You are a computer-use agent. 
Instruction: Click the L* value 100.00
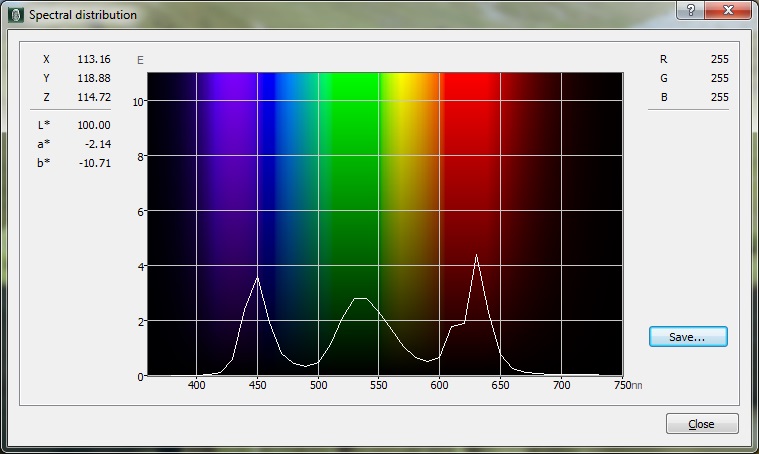point(93,125)
